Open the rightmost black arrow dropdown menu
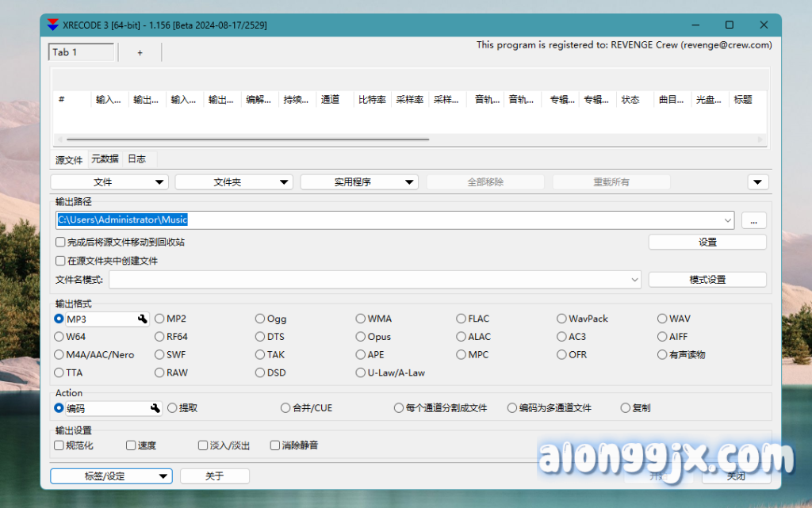 click(758, 182)
